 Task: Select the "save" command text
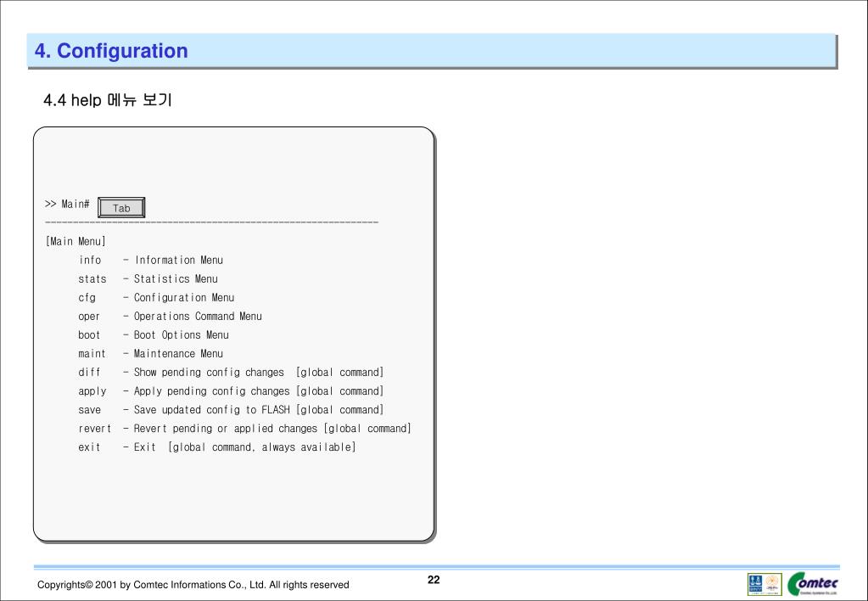coord(89,410)
